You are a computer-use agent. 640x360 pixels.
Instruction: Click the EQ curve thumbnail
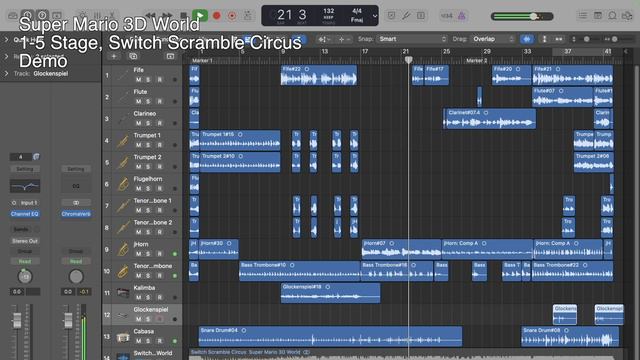point(24,186)
